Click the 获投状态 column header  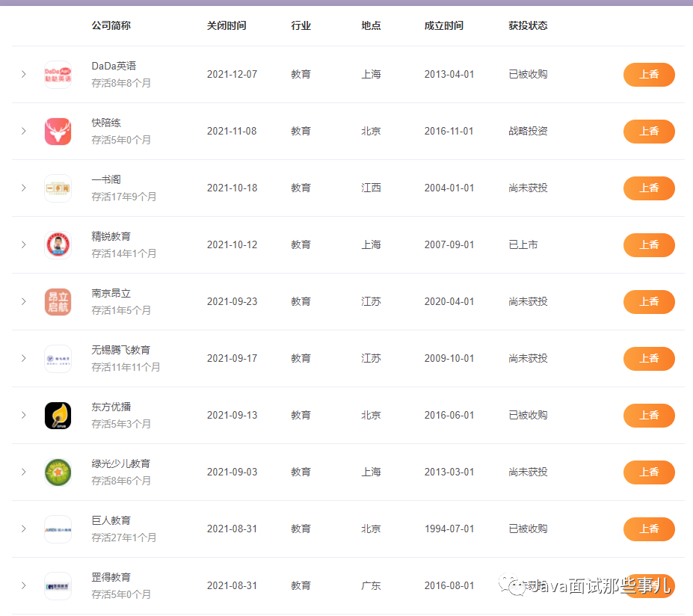click(x=528, y=25)
